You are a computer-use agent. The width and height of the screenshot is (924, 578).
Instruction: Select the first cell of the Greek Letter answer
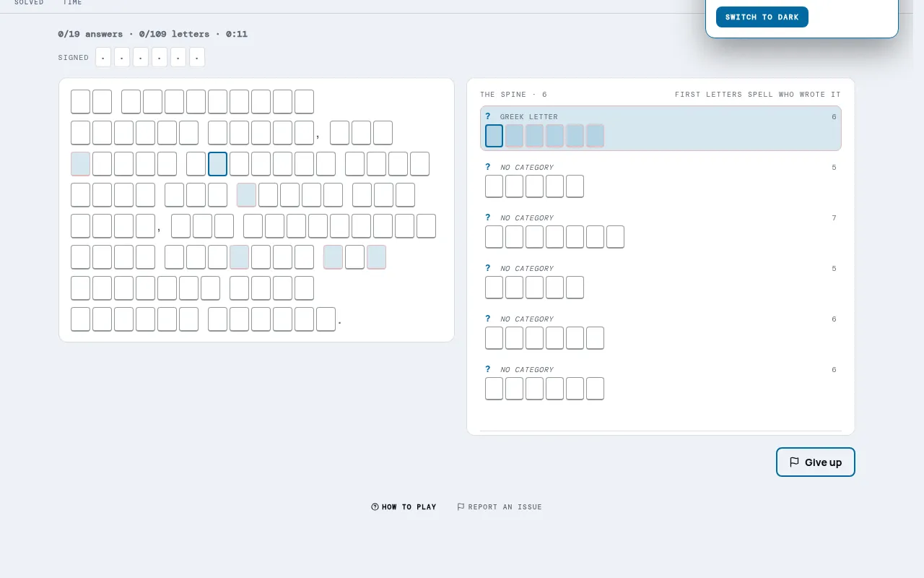[494, 136]
